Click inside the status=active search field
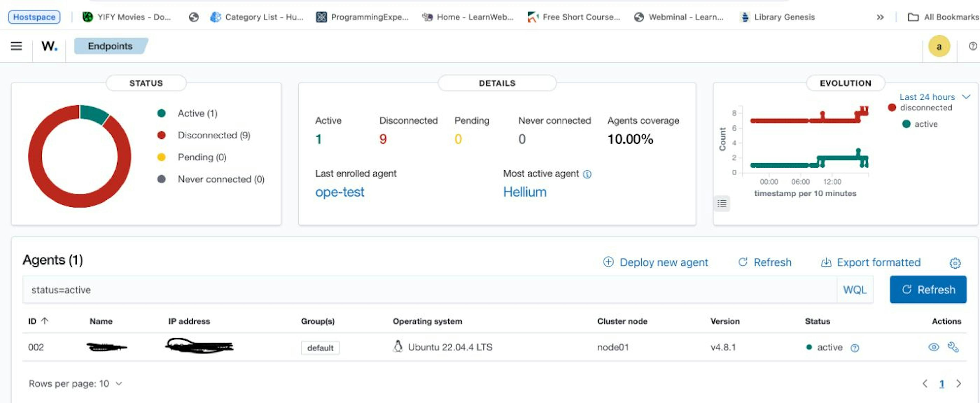The height and width of the screenshot is (403, 980). click(x=228, y=290)
